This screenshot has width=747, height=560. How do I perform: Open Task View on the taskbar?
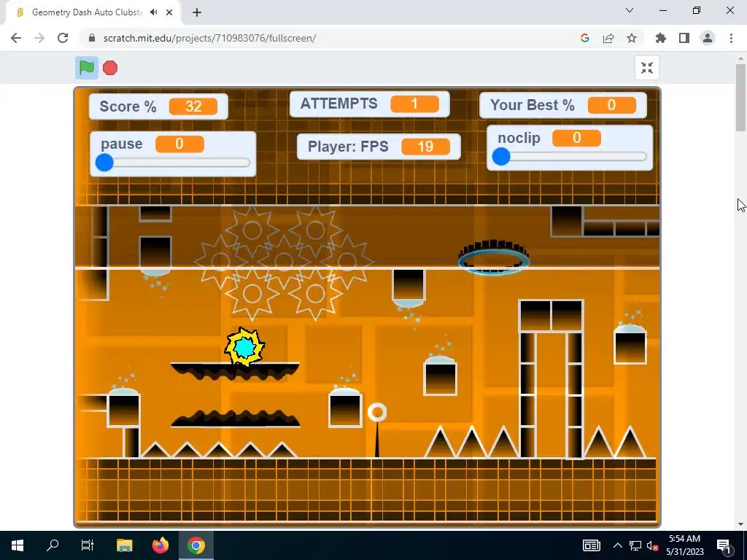pyautogui.click(x=88, y=545)
